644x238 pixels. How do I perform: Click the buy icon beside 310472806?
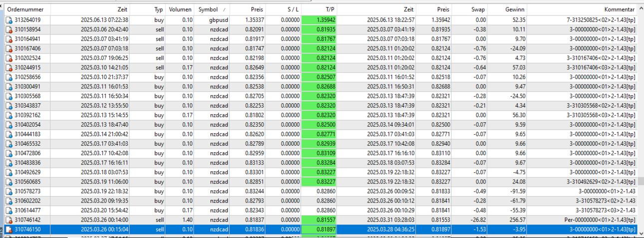[x=9, y=153]
